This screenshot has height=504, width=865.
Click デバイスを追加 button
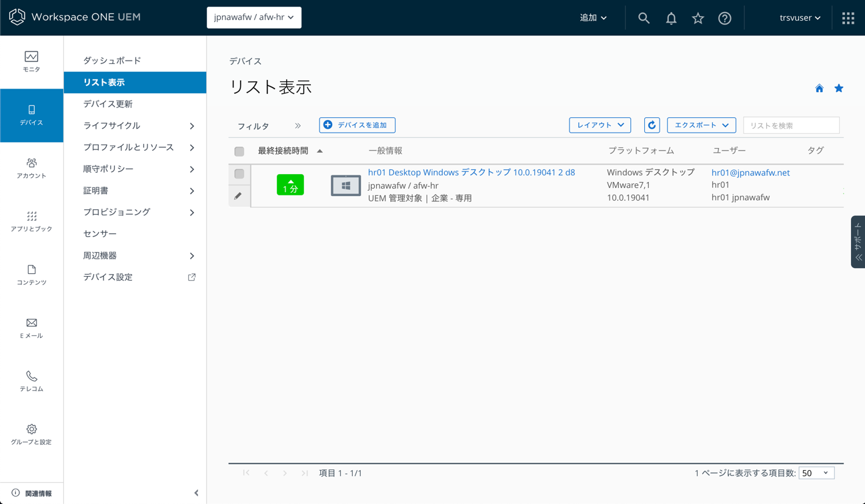(357, 125)
